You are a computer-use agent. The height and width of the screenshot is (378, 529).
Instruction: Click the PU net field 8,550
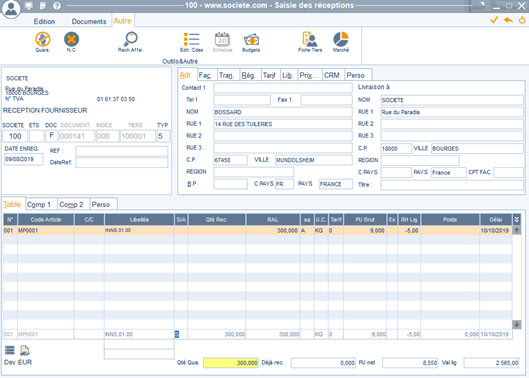410,363
